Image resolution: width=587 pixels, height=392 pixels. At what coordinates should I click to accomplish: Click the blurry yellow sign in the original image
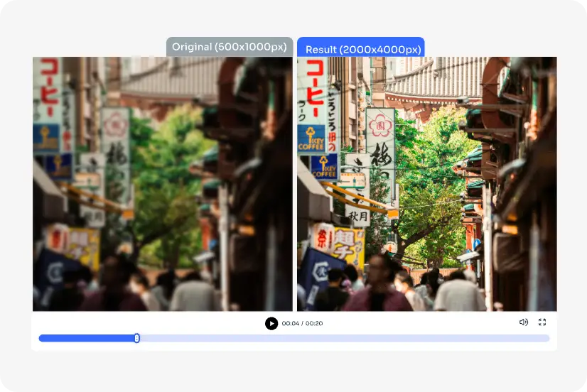(83, 245)
